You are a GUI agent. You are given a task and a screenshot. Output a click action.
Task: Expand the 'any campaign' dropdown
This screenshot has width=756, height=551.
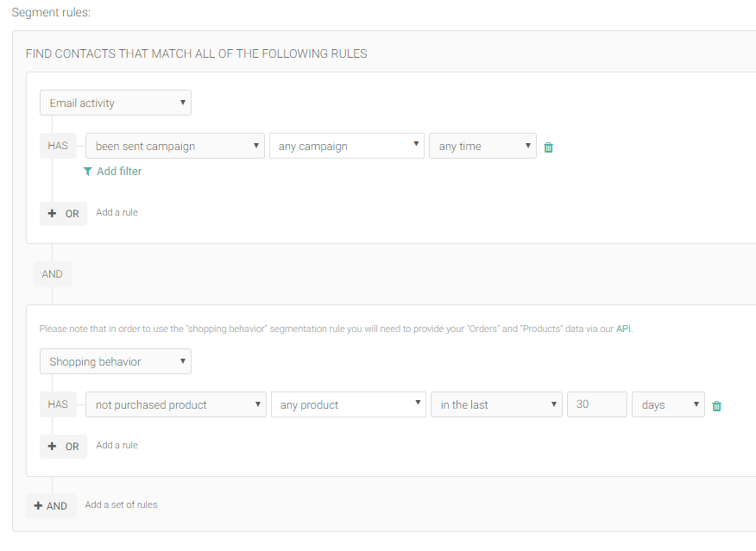(x=347, y=146)
